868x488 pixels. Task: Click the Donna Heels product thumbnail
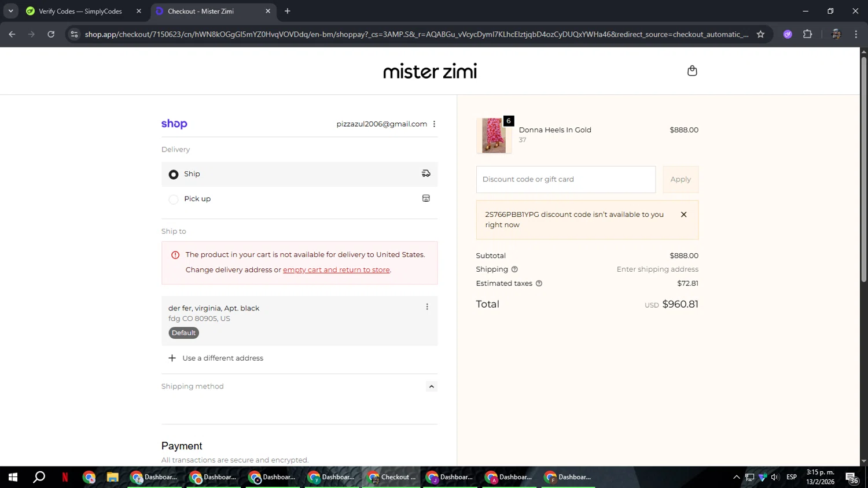click(494, 136)
